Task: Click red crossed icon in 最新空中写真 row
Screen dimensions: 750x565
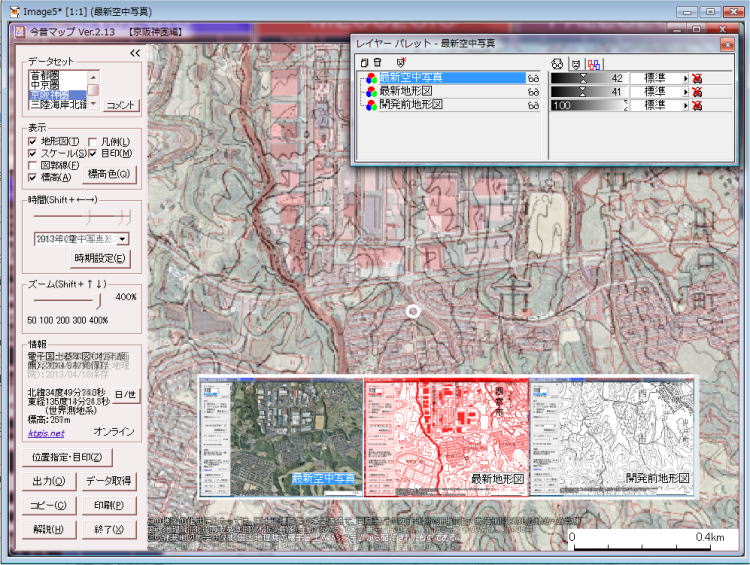Action: [697, 78]
